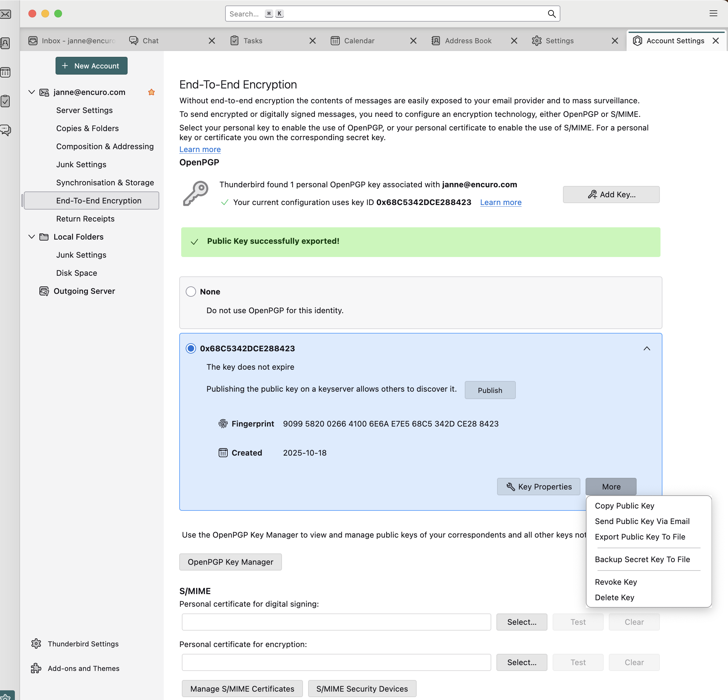Open Composition & Addressing settings
The height and width of the screenshot is (700, 728).
coord(91,146)
